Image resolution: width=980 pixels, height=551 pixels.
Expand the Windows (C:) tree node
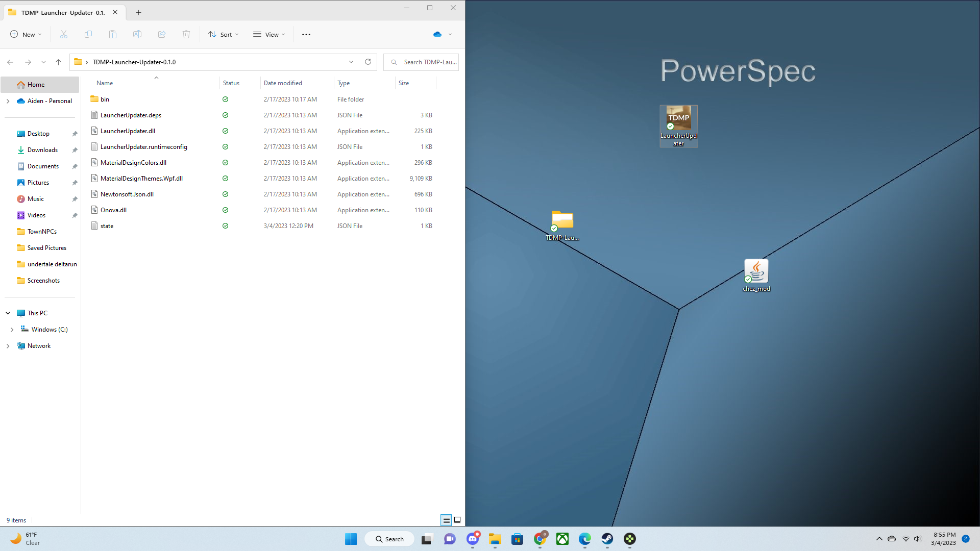click(x=12, y=330)
